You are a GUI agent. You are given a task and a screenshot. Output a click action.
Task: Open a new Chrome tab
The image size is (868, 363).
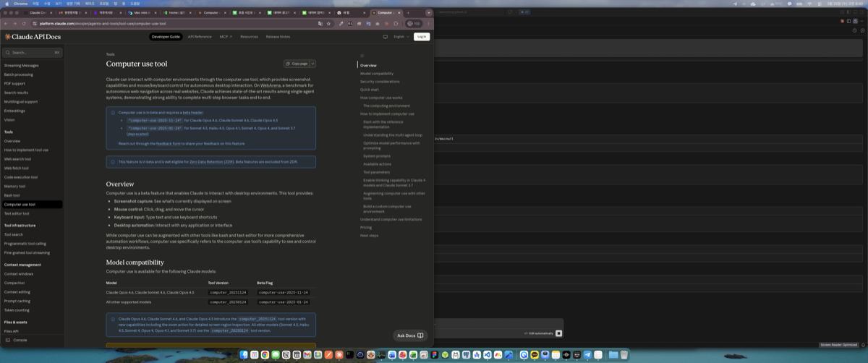(x=408, y=13)
